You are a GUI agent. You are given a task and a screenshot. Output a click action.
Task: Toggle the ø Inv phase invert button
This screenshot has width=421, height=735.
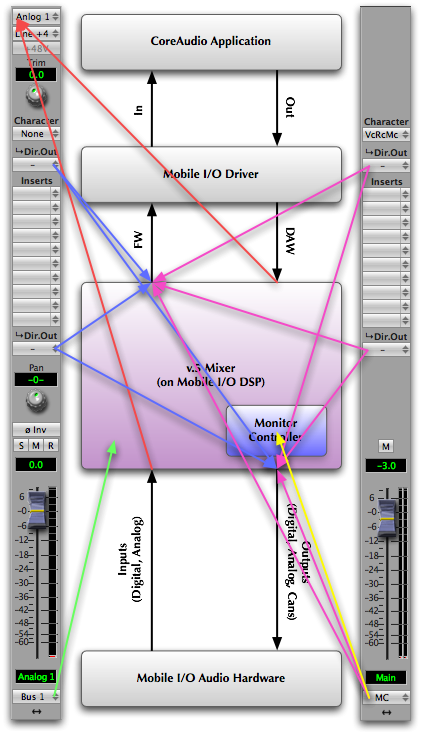pos(36,429)
